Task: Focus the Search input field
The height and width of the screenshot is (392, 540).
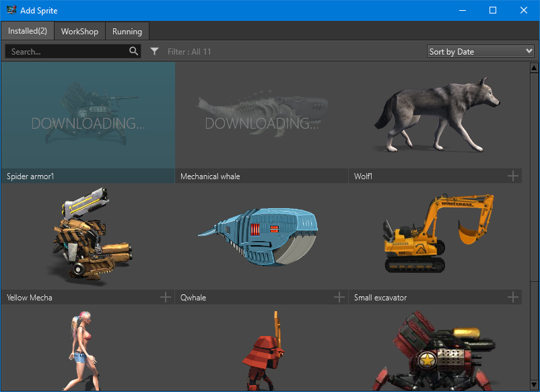Action: tap(67, 51)
